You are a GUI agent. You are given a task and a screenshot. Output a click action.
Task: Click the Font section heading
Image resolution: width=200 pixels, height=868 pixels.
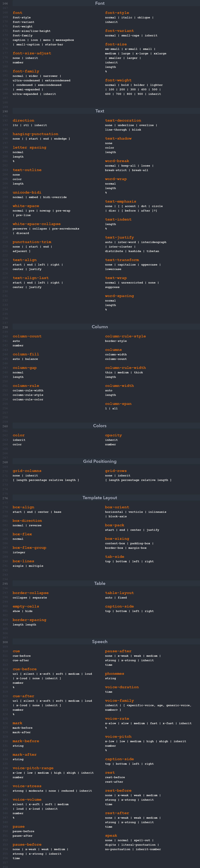[x=100, y=3]
